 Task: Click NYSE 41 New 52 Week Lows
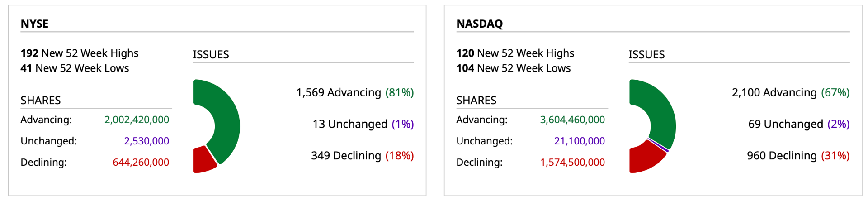(x=75, y=68)
